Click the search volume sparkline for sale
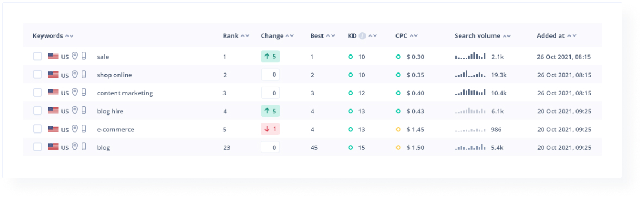Screen dimensions: 644x200 (x=470, y=56)
